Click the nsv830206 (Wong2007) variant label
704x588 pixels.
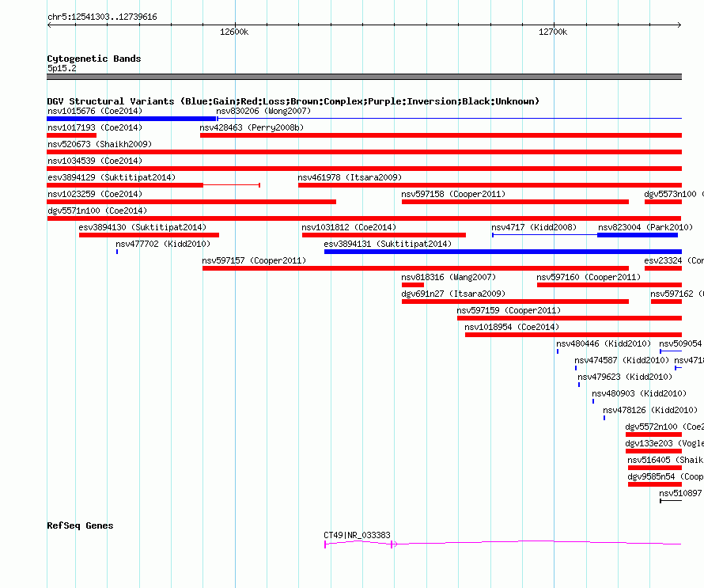tap(263, 111)
